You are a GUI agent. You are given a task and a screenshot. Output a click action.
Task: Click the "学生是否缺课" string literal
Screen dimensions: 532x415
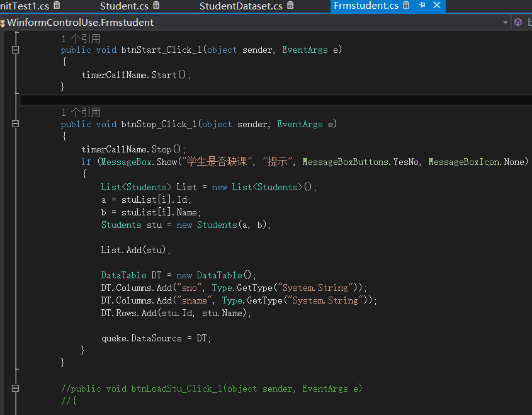pos(217,161)
